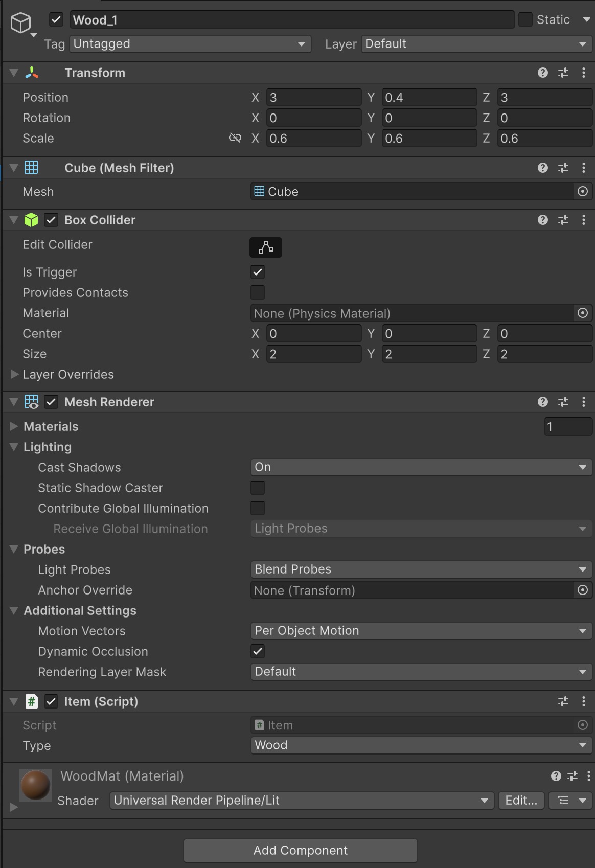Open Cube Mesh Filter help reference
Viewport: 595px width, 868px height.
coord(543,168)
